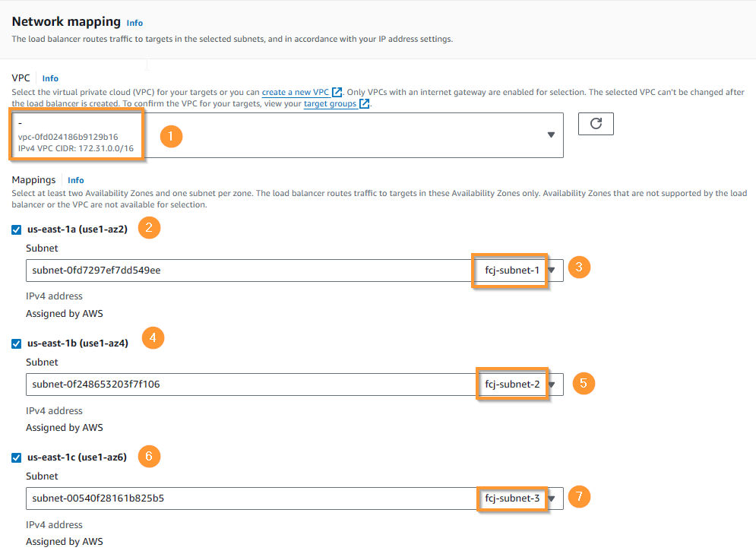Follow the target groups link
The width and height of the screenshot is (756, 557).
coord(330,103)
